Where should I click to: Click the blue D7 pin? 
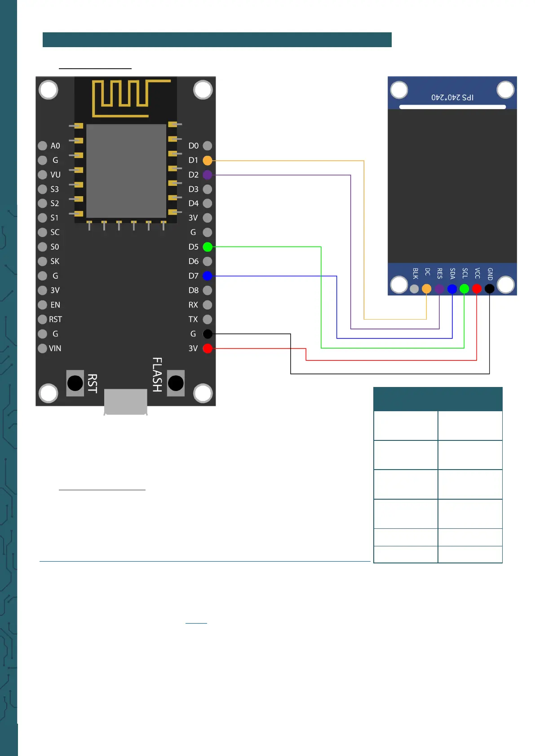click(x=208, y=276)
